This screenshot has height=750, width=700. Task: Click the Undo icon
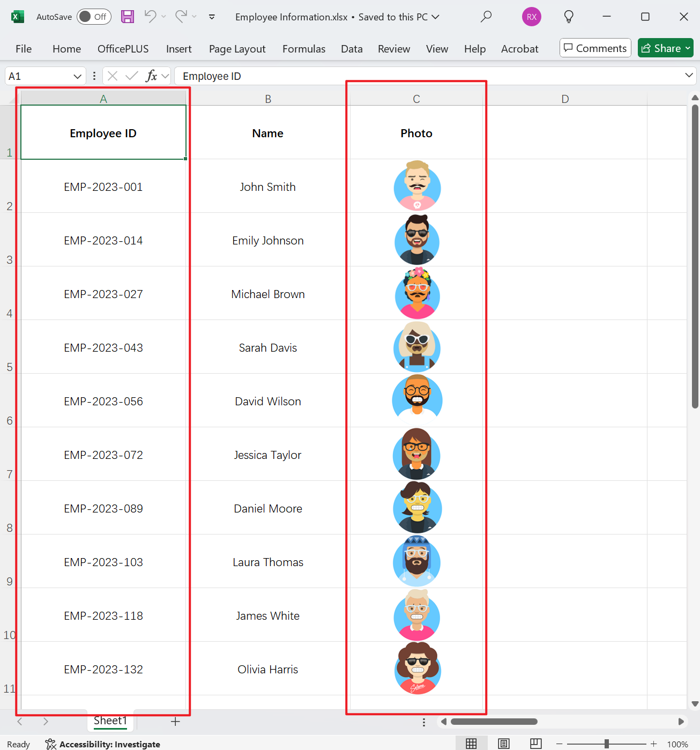pos(150,17)
